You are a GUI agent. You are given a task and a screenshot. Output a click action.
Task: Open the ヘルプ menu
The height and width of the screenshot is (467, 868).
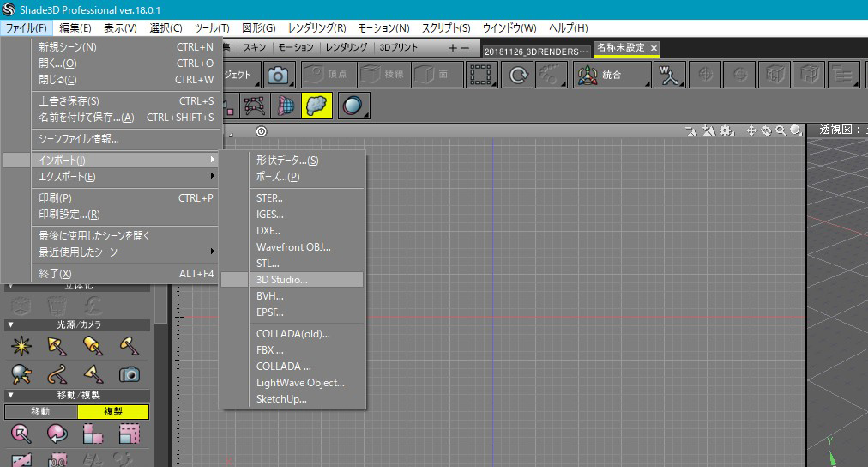pyautogui.click(x=568, y=27)
